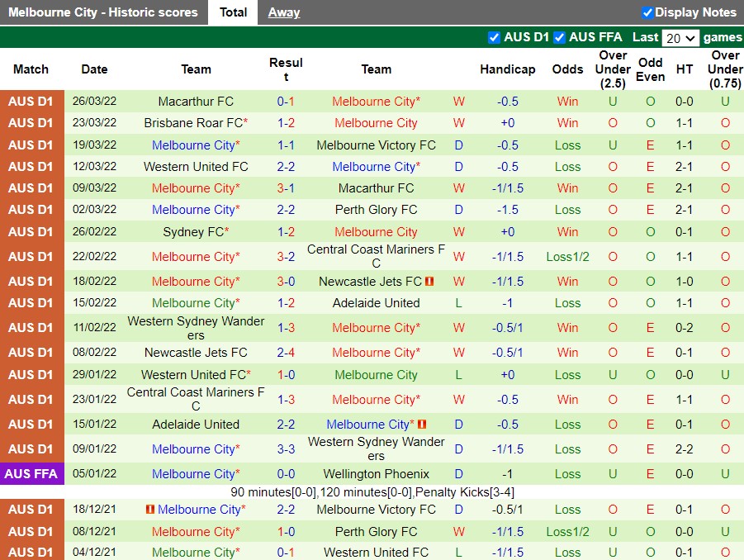Open the Last games count dropdown
Image resolution: width=744 pixels, height=560 pixels.
(680, 37)
